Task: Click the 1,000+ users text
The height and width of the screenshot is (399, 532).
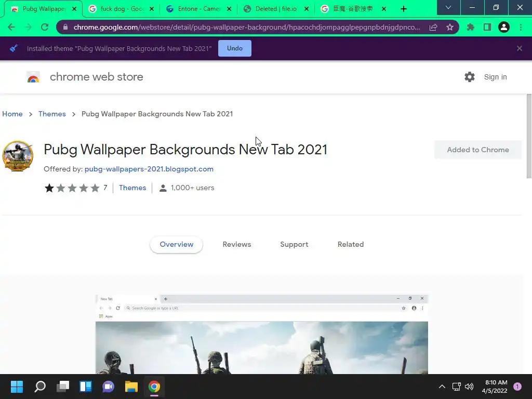Action: (x=192, y=188)
